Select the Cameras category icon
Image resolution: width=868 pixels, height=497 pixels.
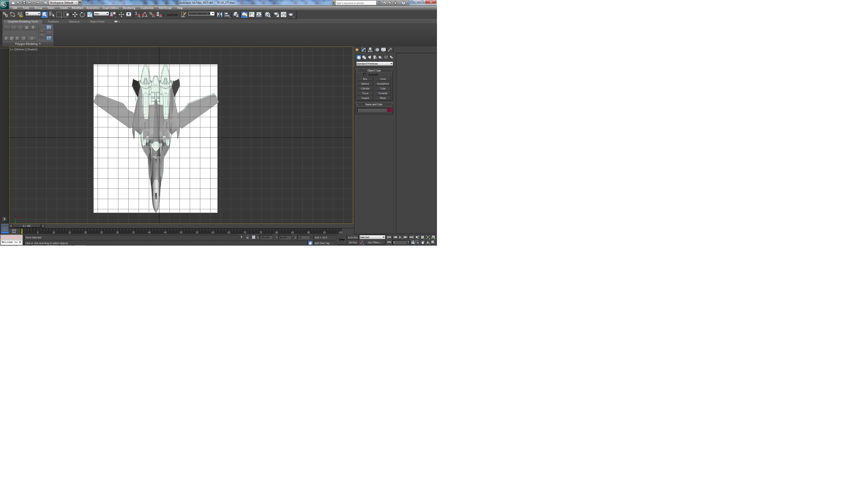click(375, 57)
